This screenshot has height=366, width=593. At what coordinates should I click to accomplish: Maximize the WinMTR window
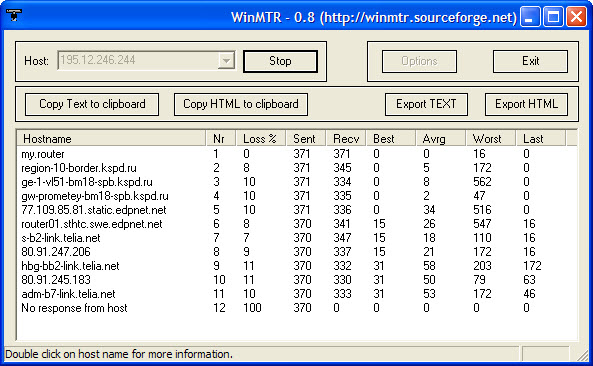point(553,17)
